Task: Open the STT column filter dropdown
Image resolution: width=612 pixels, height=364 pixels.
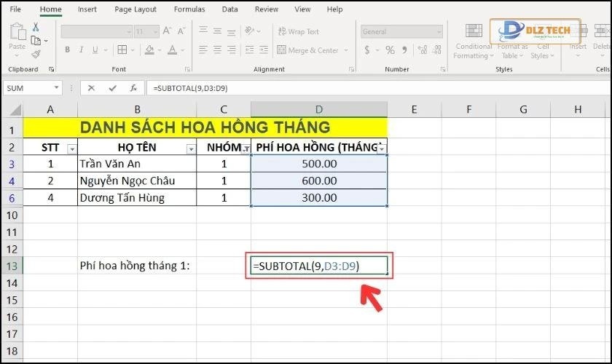Action: tap(71, 149)
